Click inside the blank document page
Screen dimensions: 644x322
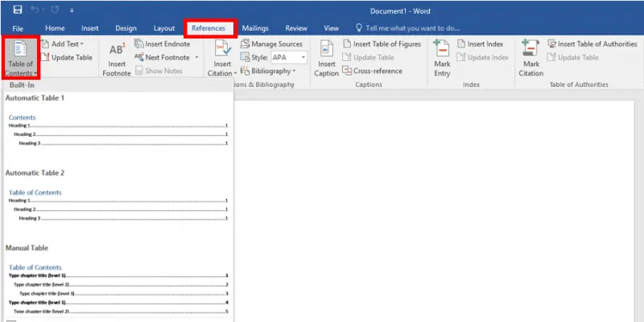[435, 212]
